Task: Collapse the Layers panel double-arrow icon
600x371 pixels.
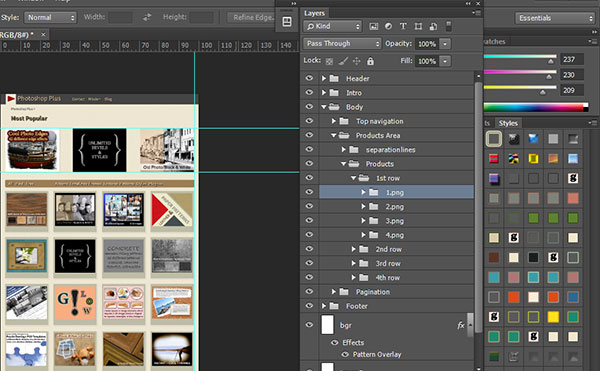Action: pyautogui.click(x=468, y=3)
